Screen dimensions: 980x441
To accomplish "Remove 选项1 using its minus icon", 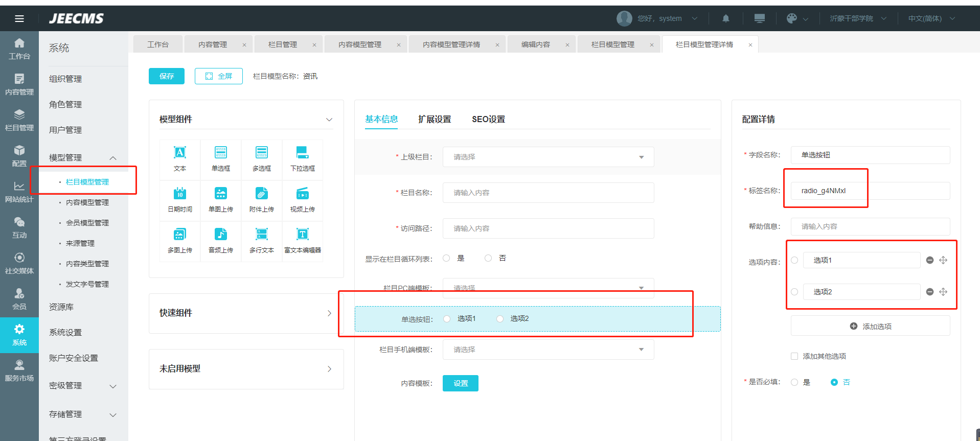I will click(930, 260).
